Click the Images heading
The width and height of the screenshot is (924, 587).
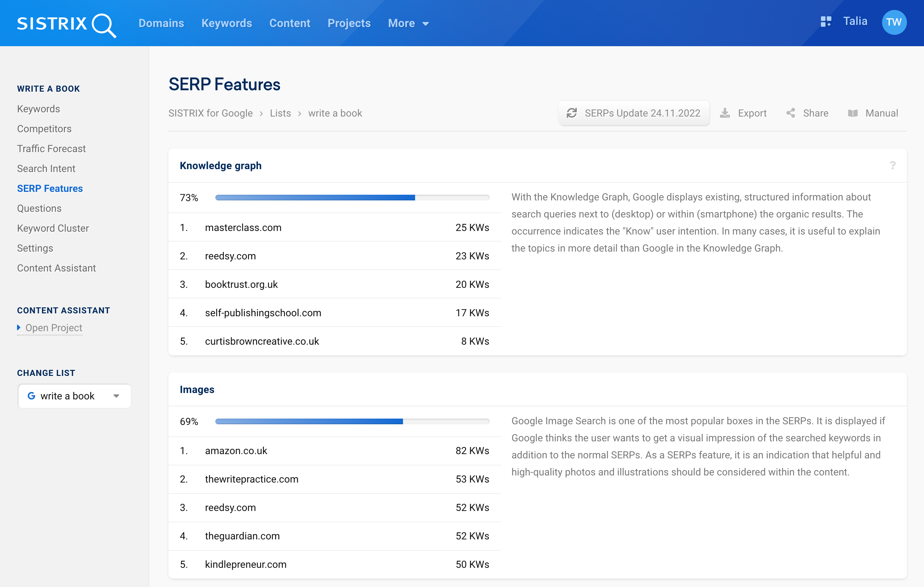coord(197,389)
